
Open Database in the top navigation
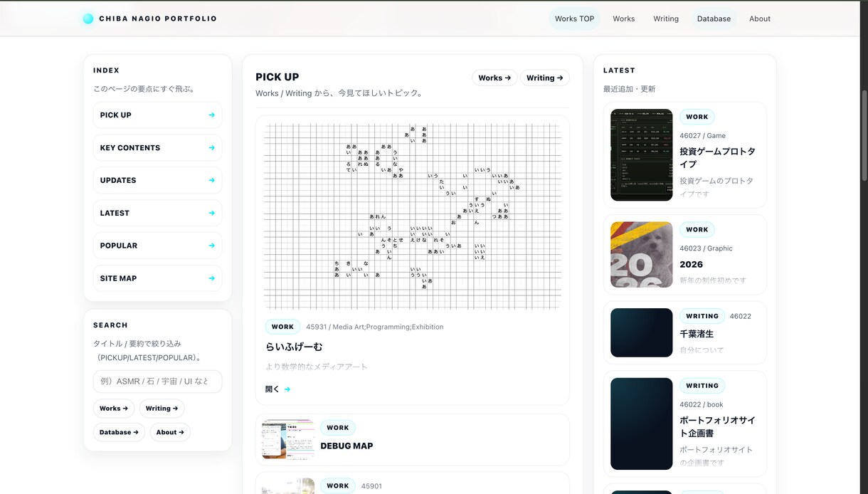[714, 19]
